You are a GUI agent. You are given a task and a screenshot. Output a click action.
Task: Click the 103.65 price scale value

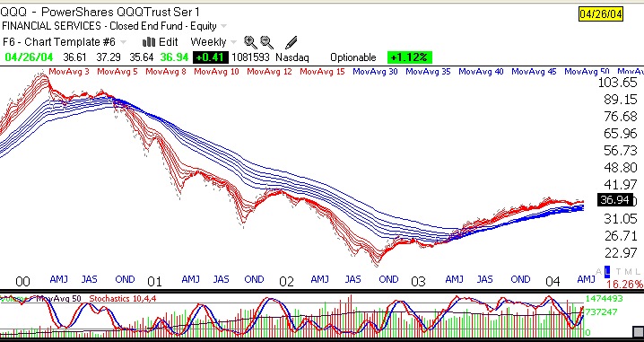tap(618, 83)
